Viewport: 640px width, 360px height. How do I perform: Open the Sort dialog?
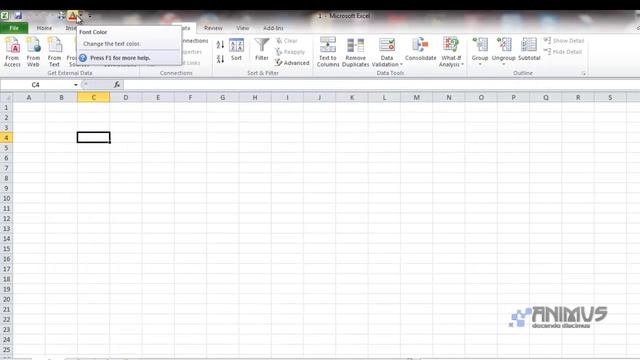click(236, 49)
